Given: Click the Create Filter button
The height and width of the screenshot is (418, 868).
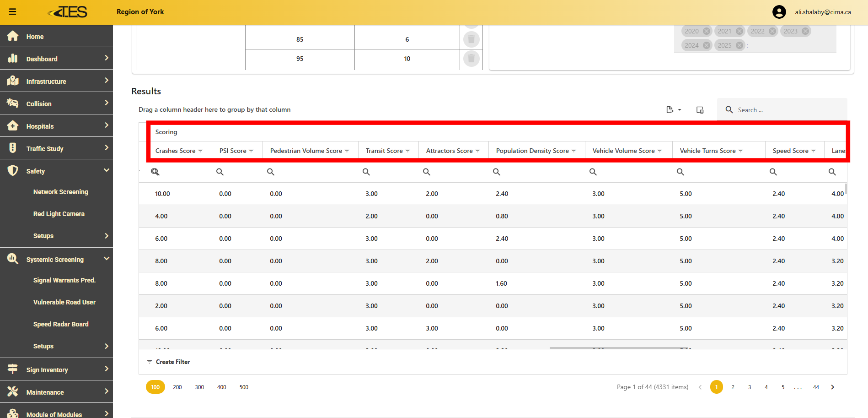Looking at the screenshot, I should pyautogui.click(x=168, y=362).
